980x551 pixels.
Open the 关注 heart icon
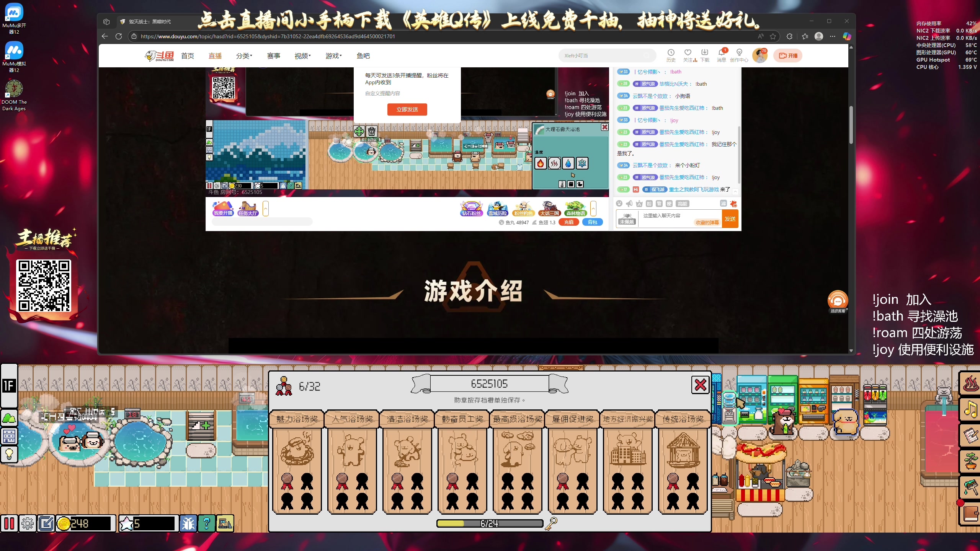tap(688, 55)
